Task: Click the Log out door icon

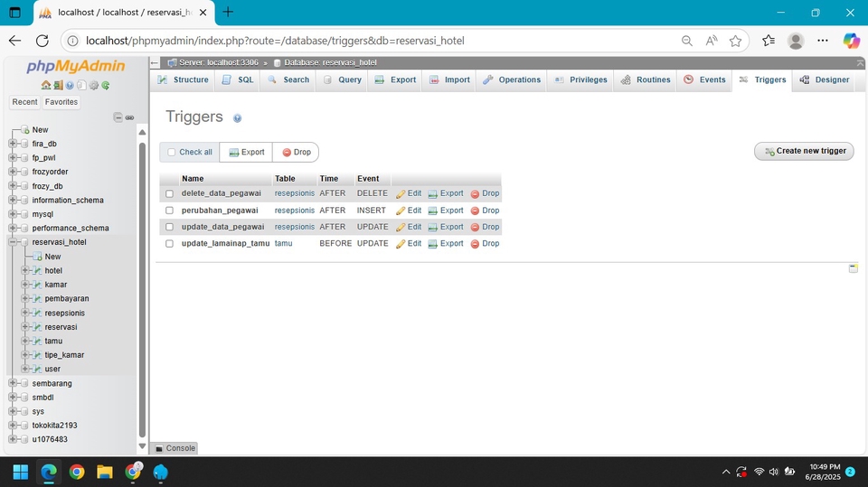Action: 58,85
